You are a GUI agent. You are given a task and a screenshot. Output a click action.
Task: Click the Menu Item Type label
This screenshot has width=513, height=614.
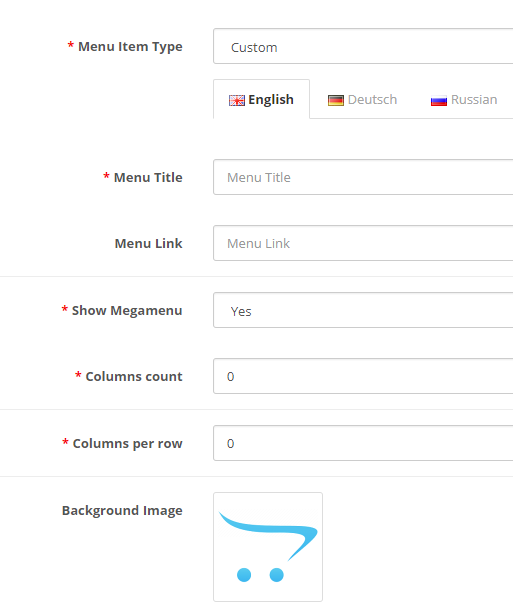coord(130,47)
